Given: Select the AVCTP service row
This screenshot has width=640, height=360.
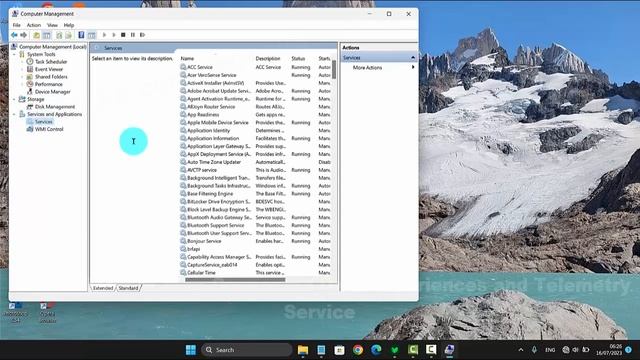Looking at the screenshot, I should [x=255, y=170].
